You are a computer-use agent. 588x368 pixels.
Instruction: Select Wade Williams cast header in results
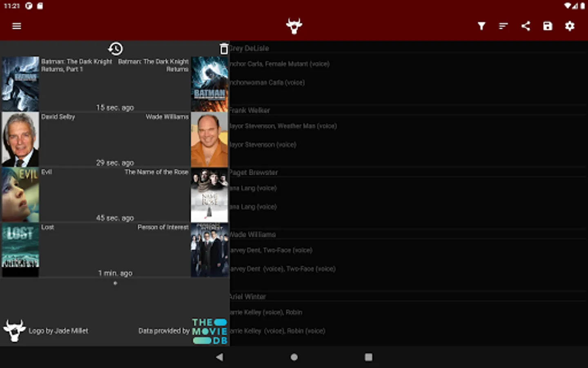[253, 235]
